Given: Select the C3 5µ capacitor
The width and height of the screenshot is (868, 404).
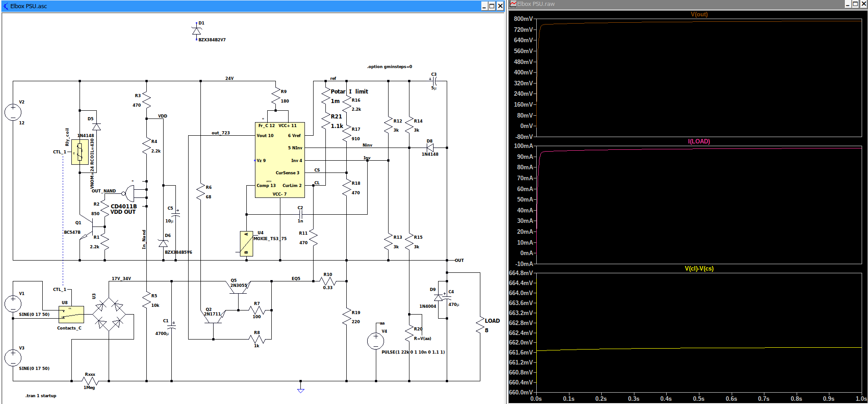Looking at the screenshot, I should pos(434,81).
